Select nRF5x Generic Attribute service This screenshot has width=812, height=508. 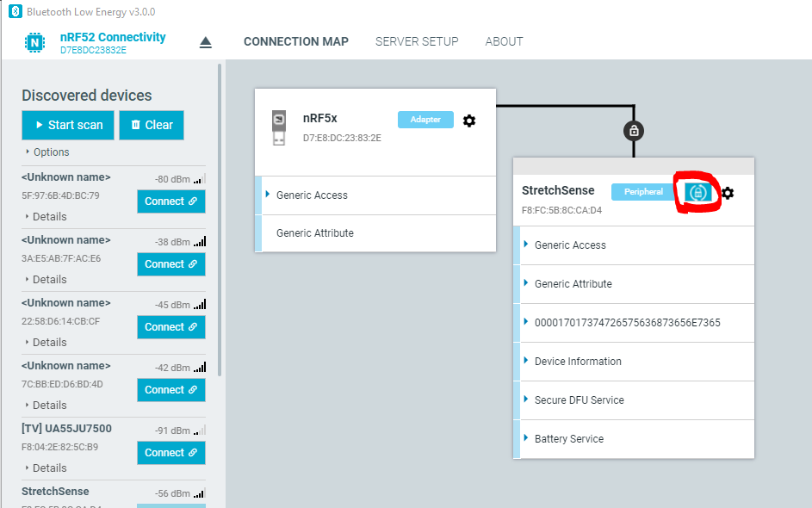(375, 233)
